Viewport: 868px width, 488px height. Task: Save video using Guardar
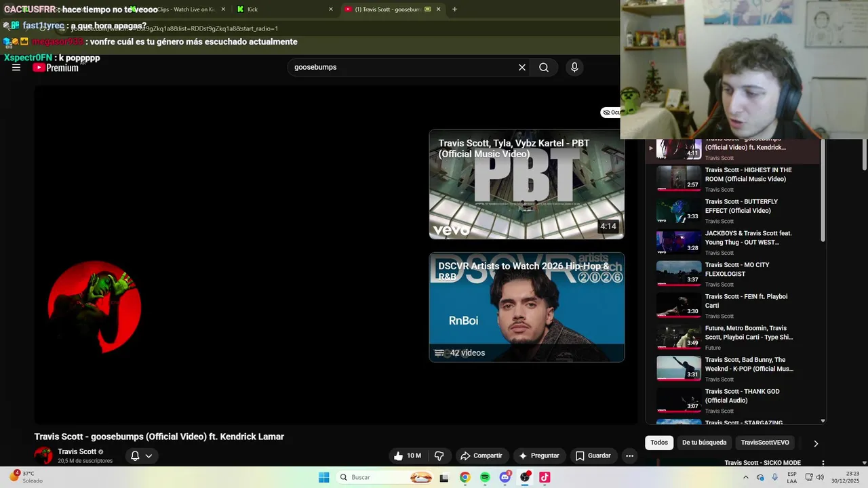click(x=593, y=455)
